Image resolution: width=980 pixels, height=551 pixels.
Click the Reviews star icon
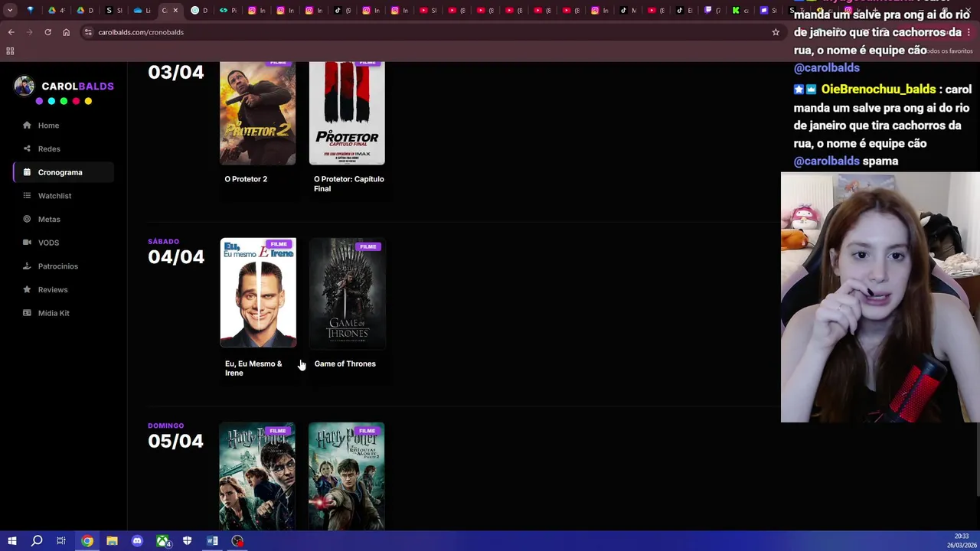pos(27,289)
